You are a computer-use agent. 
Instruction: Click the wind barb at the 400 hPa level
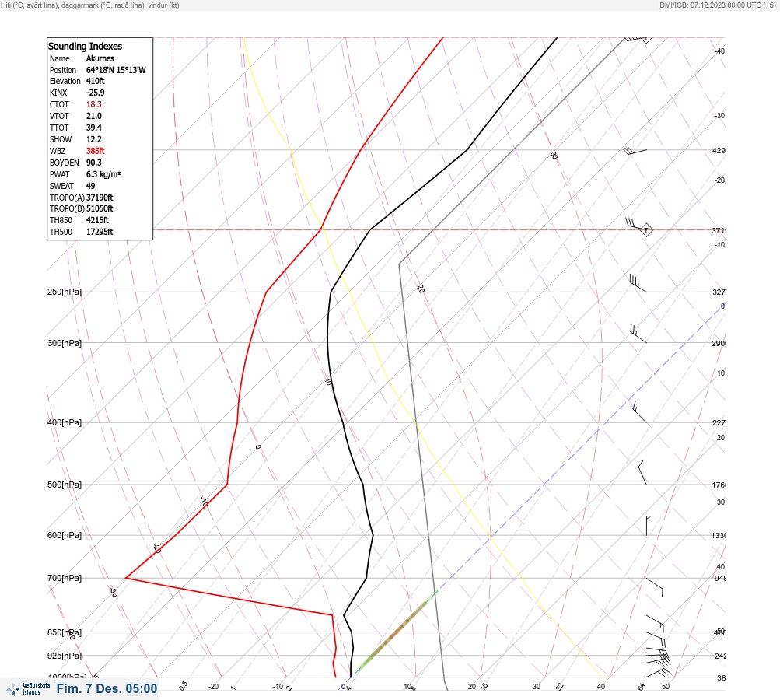click(x=640, y=412)
